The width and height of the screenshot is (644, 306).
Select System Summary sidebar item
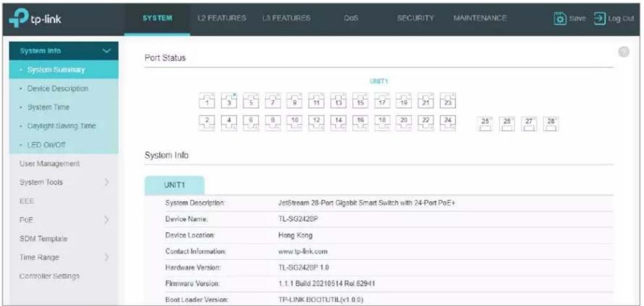pos(64,69)
